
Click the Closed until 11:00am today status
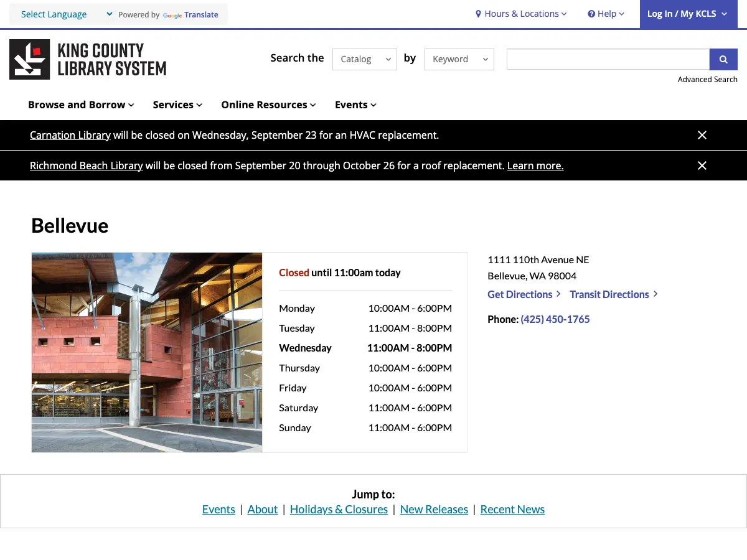pos(340,273)
